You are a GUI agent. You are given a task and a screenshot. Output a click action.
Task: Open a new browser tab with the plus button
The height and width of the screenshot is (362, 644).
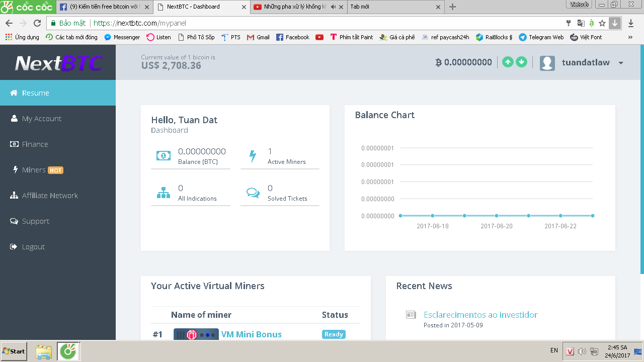[x=452, y=7]
